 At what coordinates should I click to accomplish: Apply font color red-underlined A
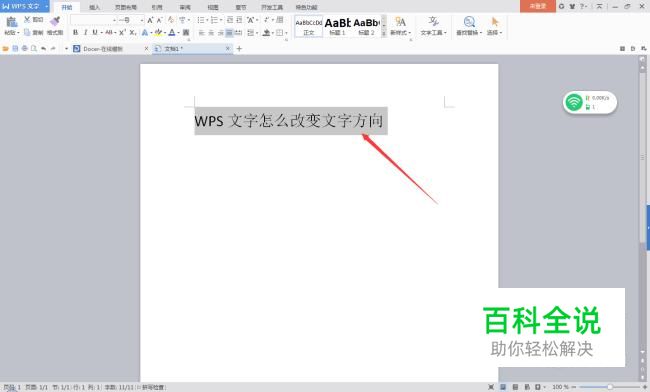click(172, 32)
